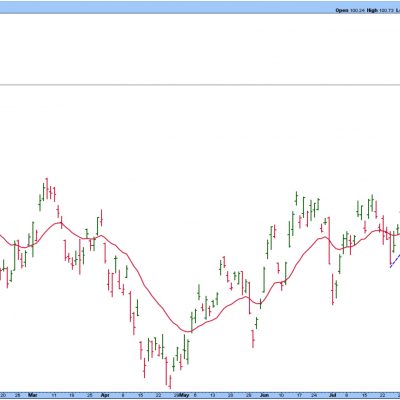This screenshot has width=400, height=400.
Task: Click the Jul label on date axis
Action: pyautogui.click(x=332, y=395)
